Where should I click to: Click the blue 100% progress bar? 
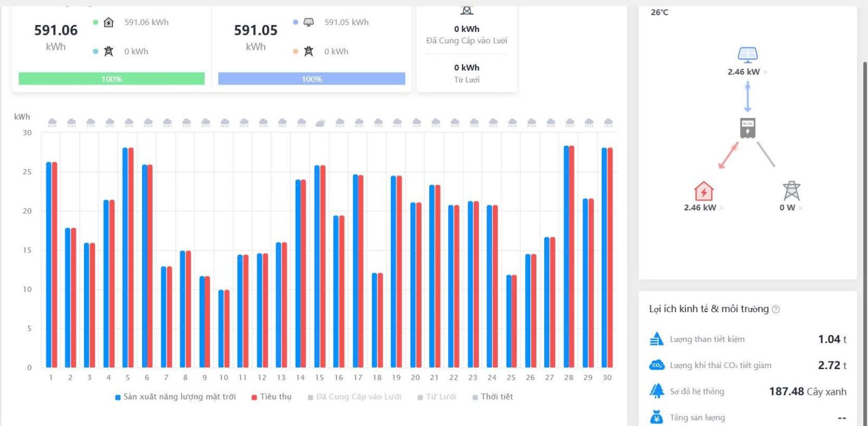tap(311, 79)
